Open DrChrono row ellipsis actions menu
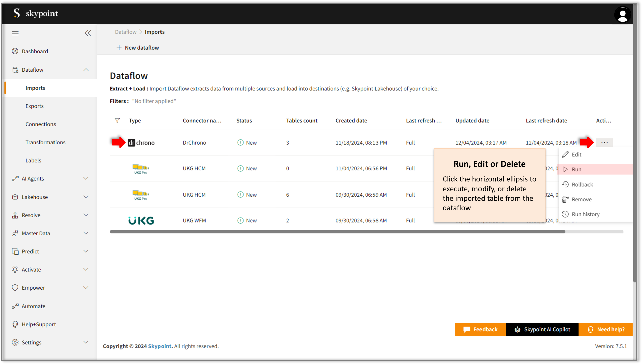The image size is (642, 364). pyautogui.click(x=604, y=143)
